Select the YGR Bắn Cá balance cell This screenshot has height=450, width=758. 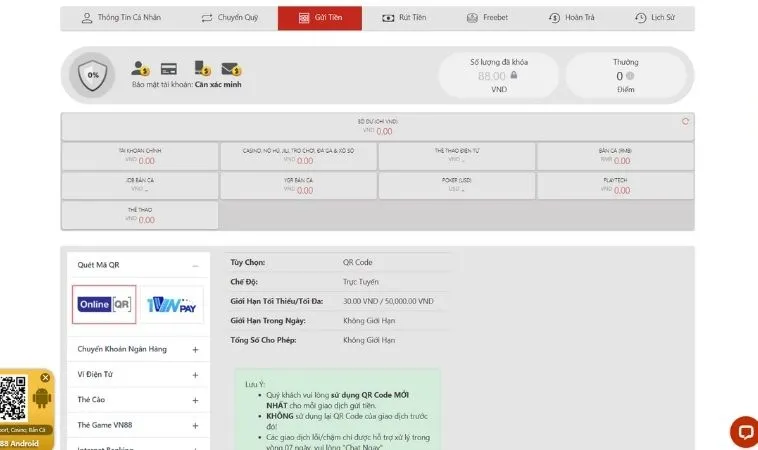click(x=298, y=186)
